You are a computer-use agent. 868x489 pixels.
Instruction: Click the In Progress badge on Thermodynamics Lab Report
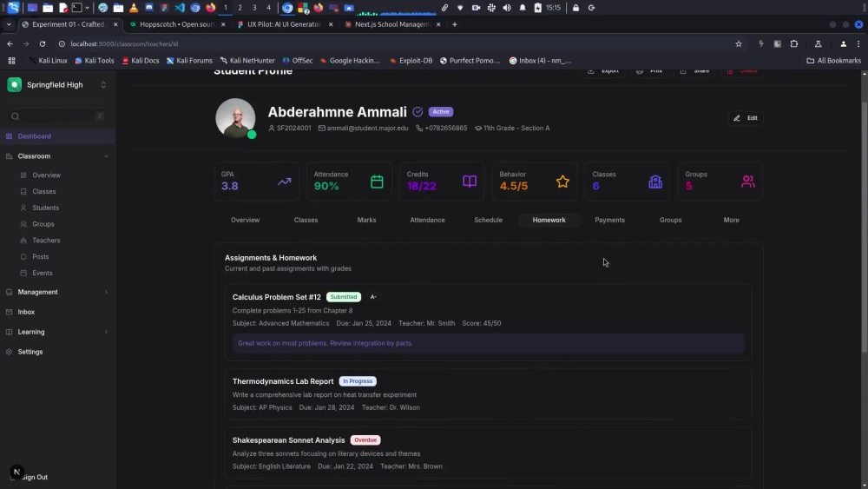point(358,381)
